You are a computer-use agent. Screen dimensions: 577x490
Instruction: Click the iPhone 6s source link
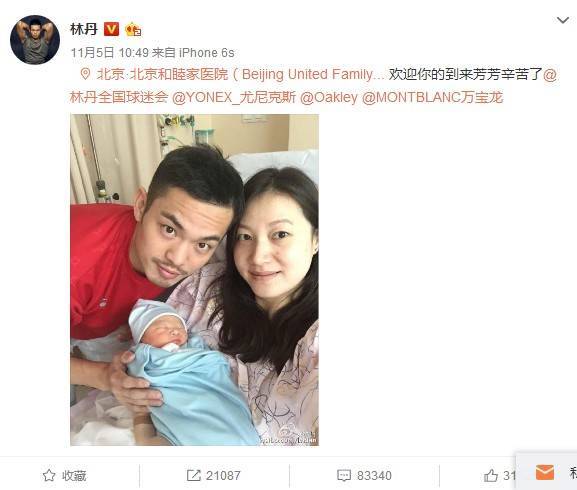tap(206, 53)
